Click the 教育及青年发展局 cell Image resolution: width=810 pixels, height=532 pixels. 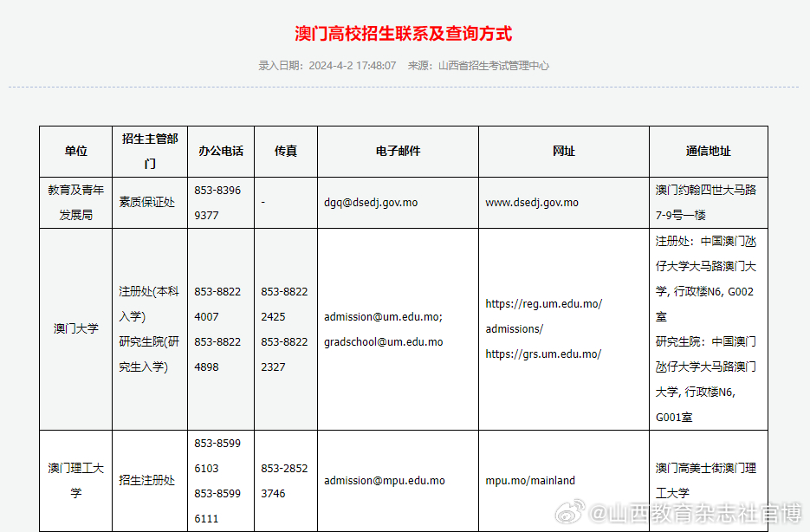76,203
